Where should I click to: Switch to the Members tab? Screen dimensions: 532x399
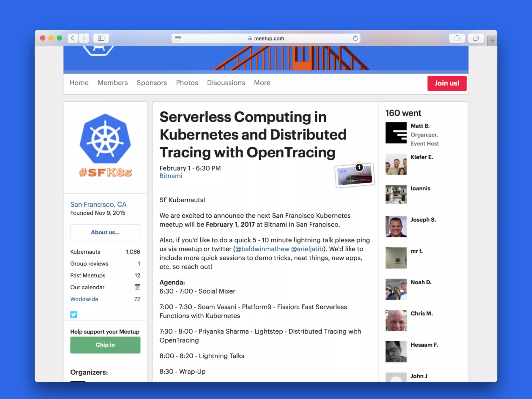click(112, 83)
